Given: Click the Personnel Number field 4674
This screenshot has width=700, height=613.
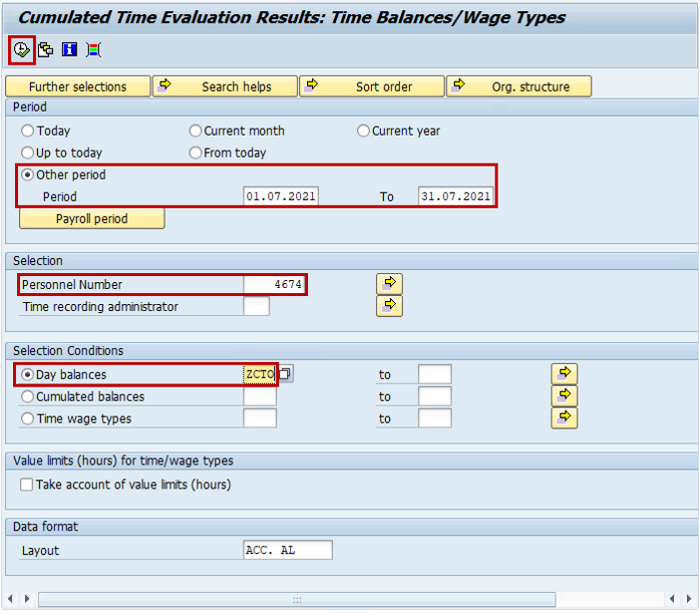Looking at the screenshot, I should [274, 284].
